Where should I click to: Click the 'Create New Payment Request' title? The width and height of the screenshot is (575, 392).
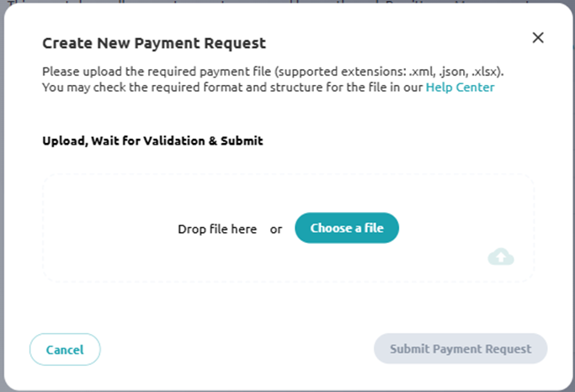pyautogui.click(x=154, y=43)
